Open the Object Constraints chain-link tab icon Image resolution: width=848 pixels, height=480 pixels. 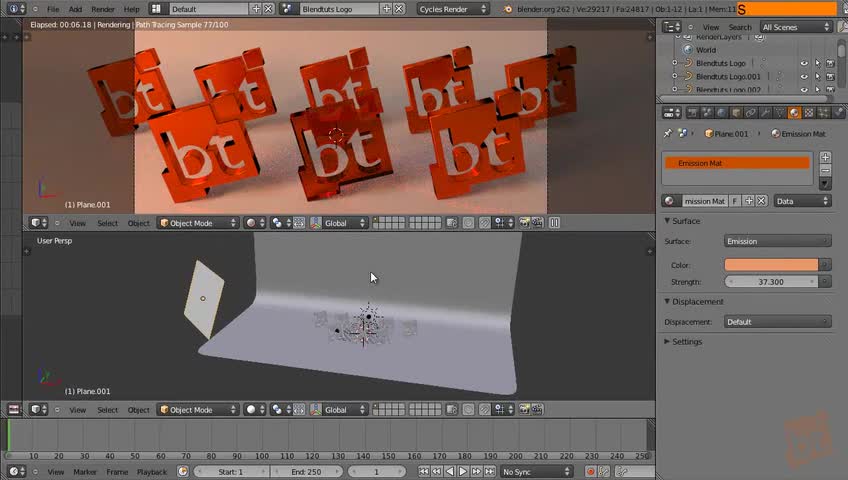(x=751, y=112)
